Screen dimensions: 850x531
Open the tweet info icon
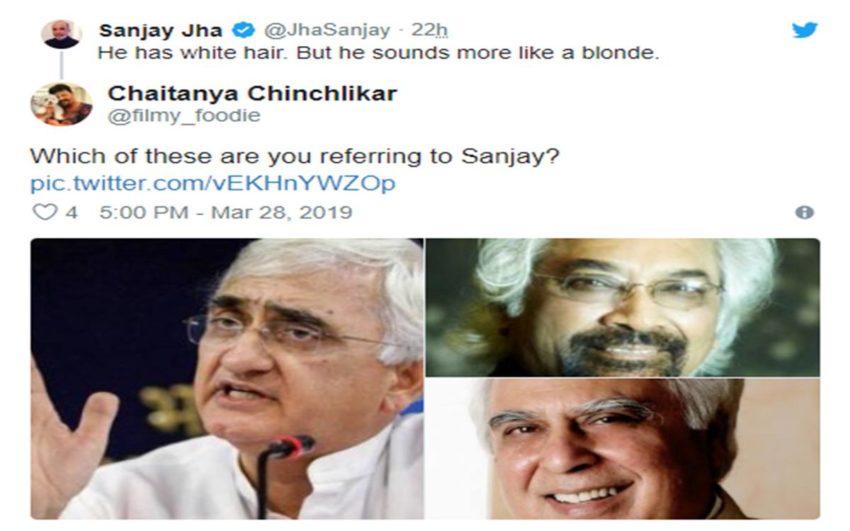(x=804, y=212)
